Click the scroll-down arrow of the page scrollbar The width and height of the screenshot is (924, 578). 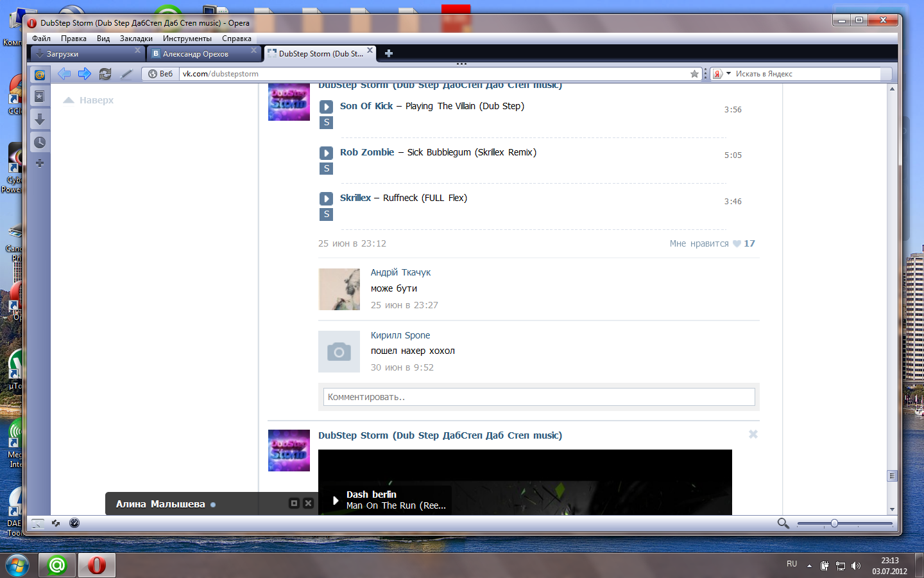click(x=892, y=510)
